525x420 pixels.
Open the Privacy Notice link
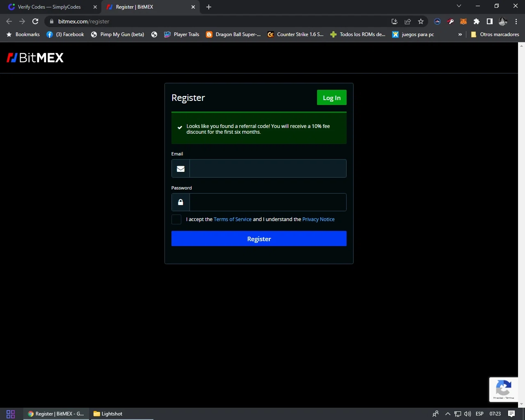(x=318, y=219)
